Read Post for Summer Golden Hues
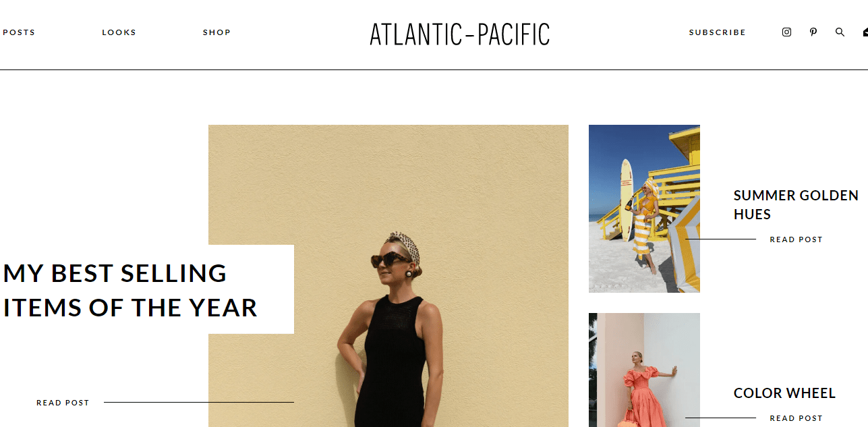868x427 pixels. pyautogui.click(x=797, y=239)
